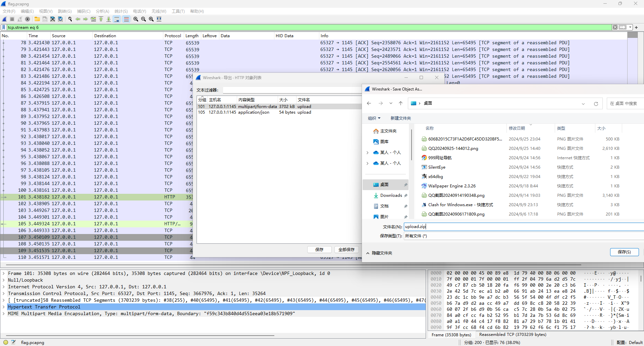This screenshot has height=346, width=644.
Task: Click the 文件名 input containing upload.zip
Action: point(523,227)
